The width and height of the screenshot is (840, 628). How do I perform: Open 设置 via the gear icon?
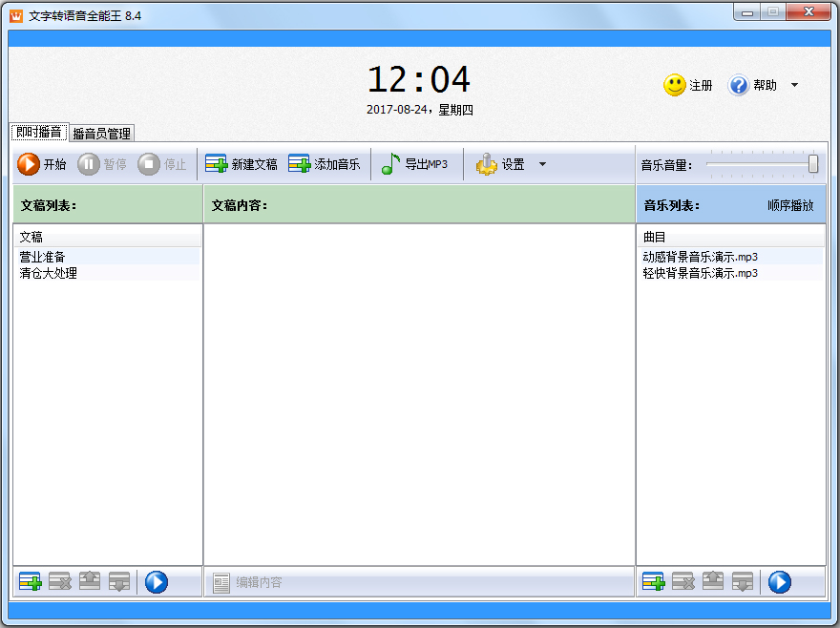pyautogui.click(x=487, y=164)
